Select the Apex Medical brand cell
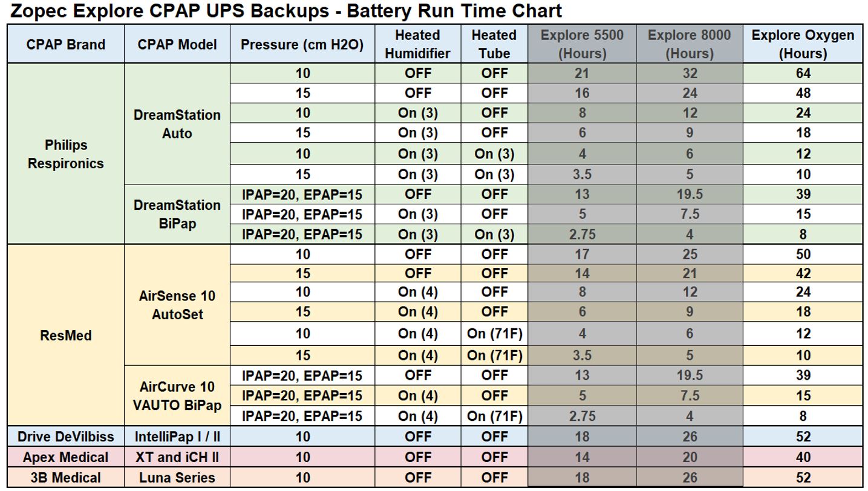Viewport: 868px width, 491px height. coord(65,457)
